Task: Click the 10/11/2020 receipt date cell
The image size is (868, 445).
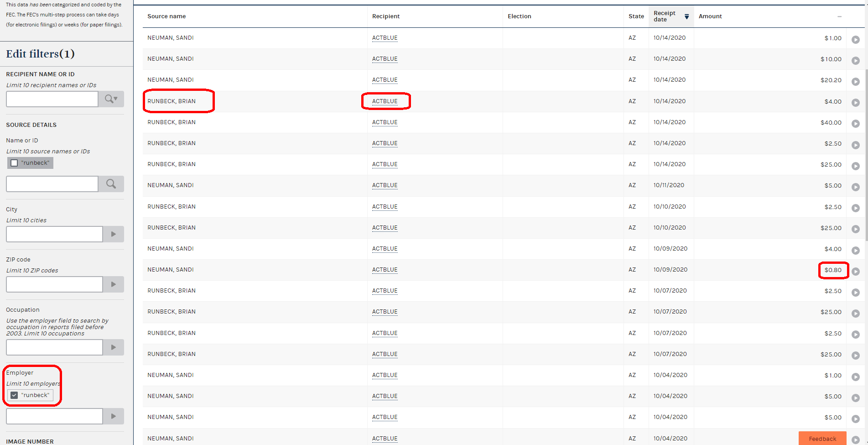Action: coord(669,185)
